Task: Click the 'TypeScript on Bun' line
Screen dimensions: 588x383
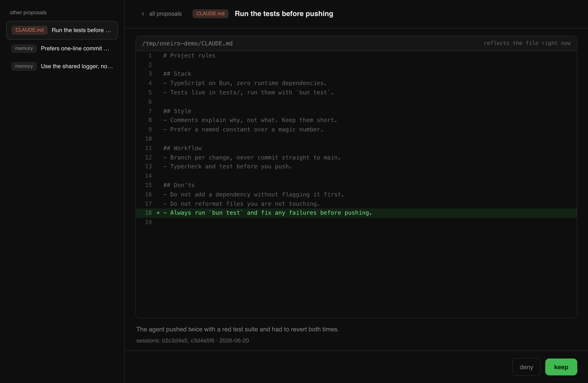Action: coord(245,83)
